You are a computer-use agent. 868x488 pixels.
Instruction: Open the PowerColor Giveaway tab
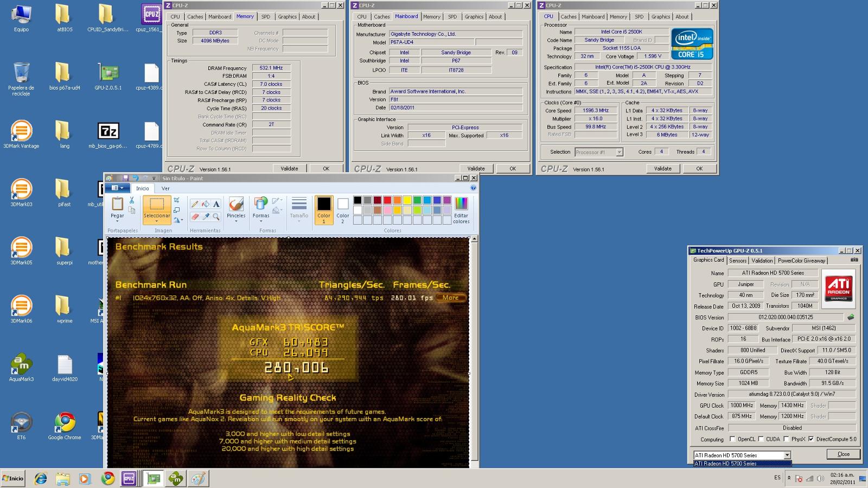(x=801, y=261)
